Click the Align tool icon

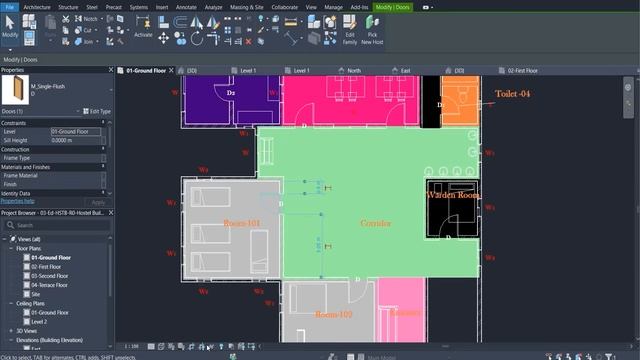click(163, 22)
